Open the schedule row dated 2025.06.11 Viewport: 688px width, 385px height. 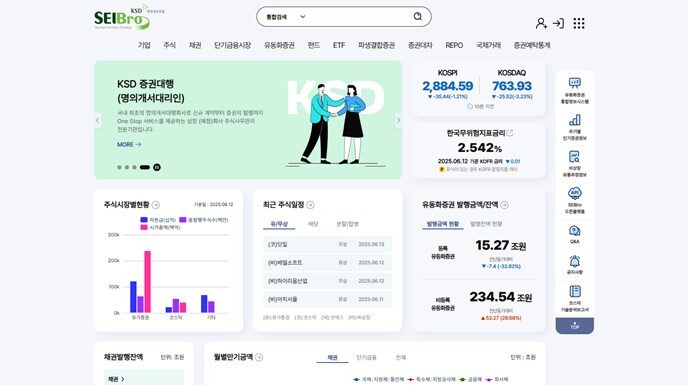327,299
